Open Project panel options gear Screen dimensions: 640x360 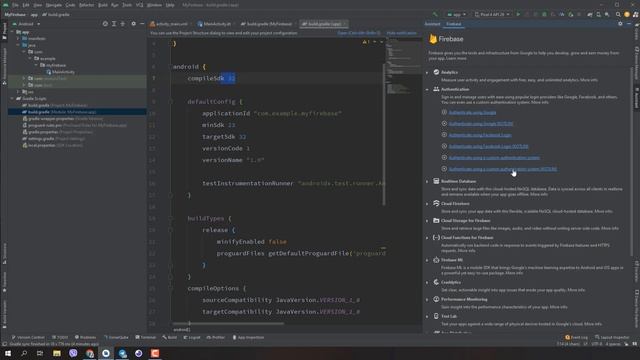(x=133, y=24)
